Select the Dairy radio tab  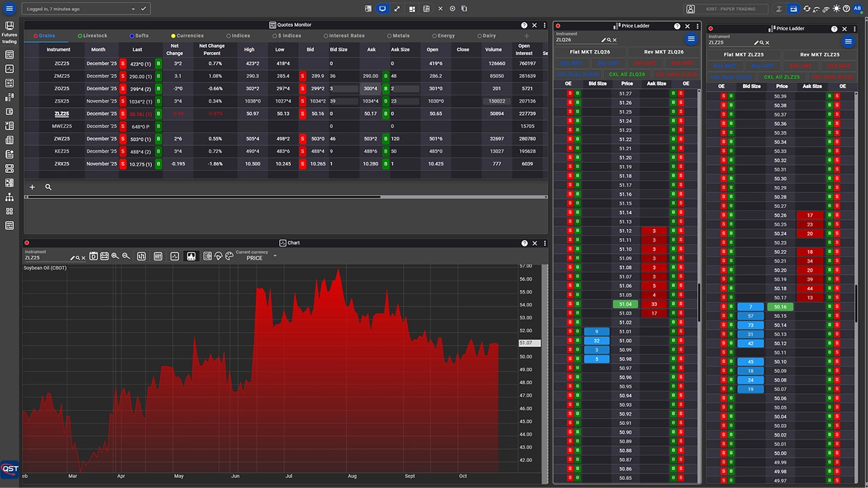click(487, 35)
